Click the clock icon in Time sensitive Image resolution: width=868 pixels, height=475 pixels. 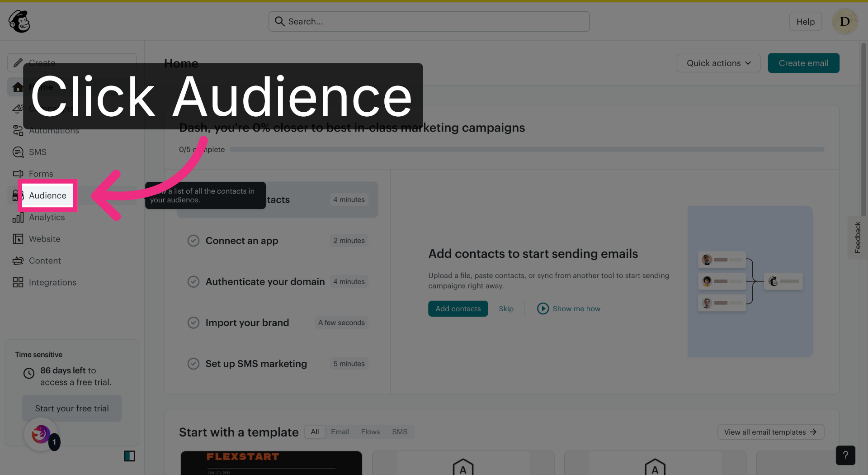coord(29,373)
